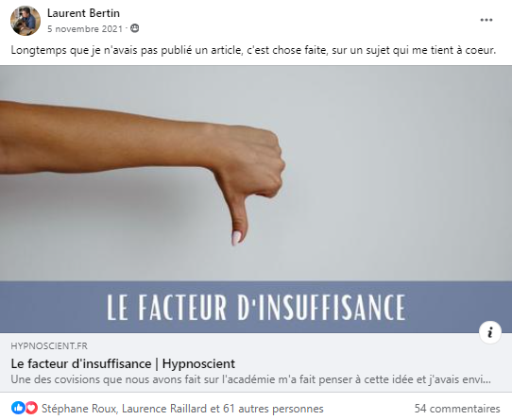Click the blue Like reaction icon

(x=18, y=408)
